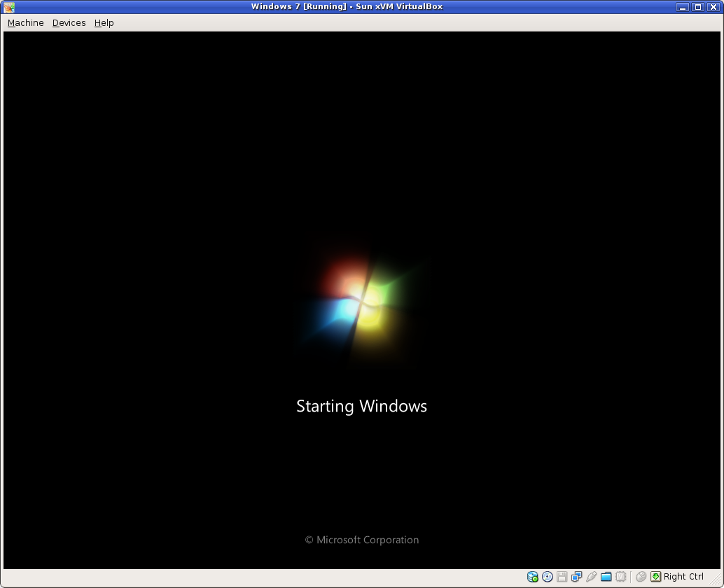This screenshot has width=724, height=588.
Task: Click the window title bar text
Action: click(347, 7)
